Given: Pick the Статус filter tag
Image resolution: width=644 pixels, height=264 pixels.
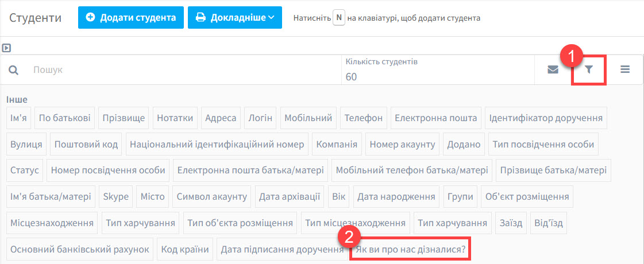Looking at the screenshot, I should pyautogui.click(x=25, y=170).
